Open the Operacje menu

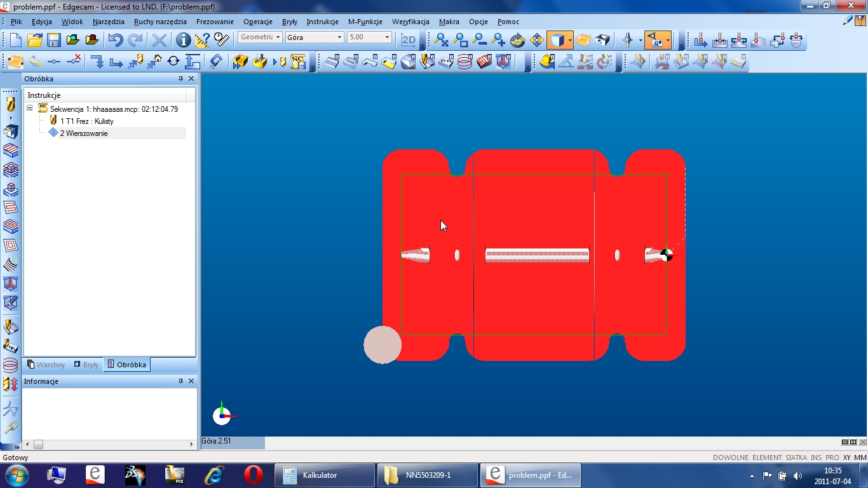click(258, 22)
